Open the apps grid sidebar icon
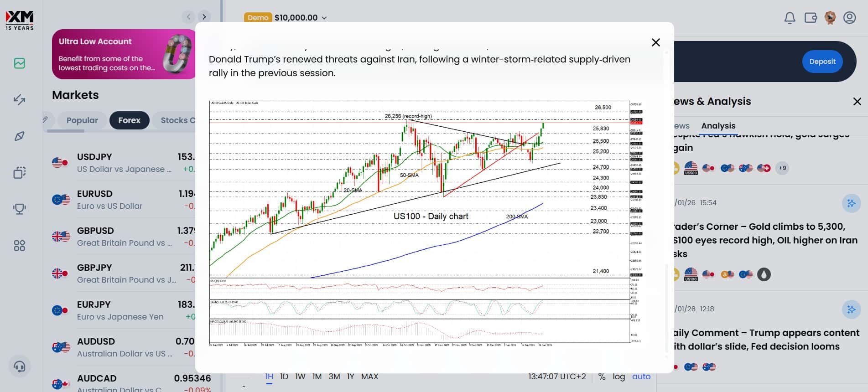 (x=19, y=246)
